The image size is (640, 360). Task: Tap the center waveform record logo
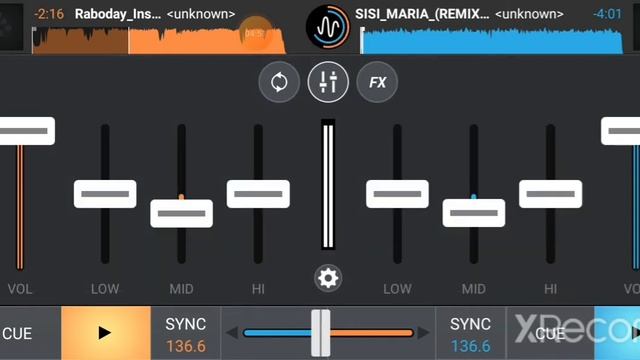[x=328, y=27]
